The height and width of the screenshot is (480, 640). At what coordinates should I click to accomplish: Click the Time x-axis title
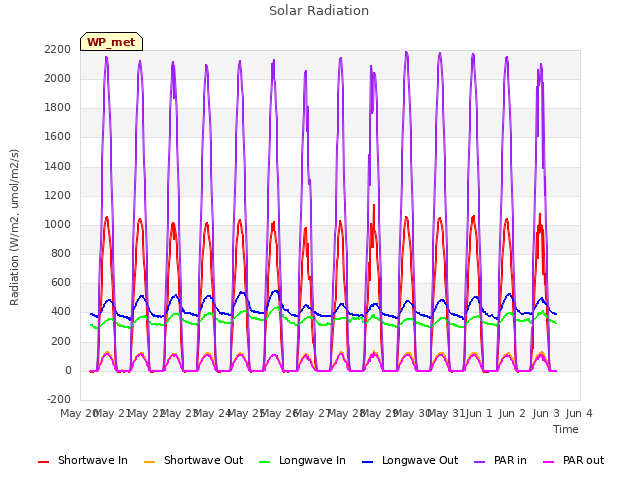click(x=566, y=429)
